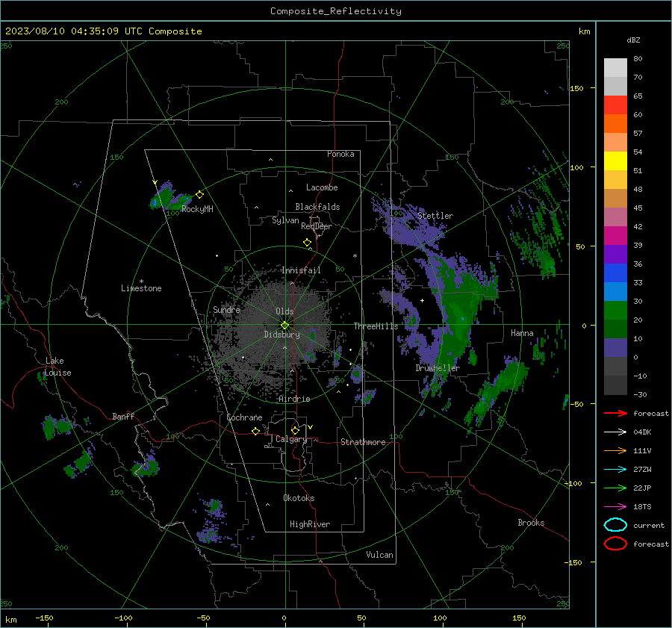Click the 'current' legend text
Screen dimensions: 672x628
point(649,525)
